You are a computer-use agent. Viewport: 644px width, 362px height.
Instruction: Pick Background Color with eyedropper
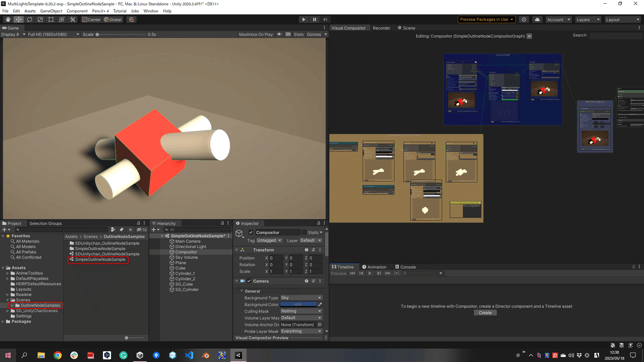pyautogui.click(x=320, y=305)
